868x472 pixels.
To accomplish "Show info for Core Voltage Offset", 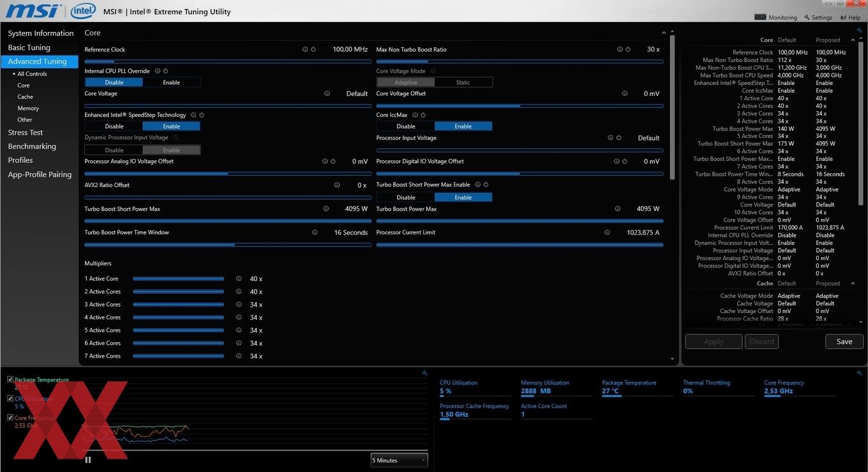I will coord(625,93).
